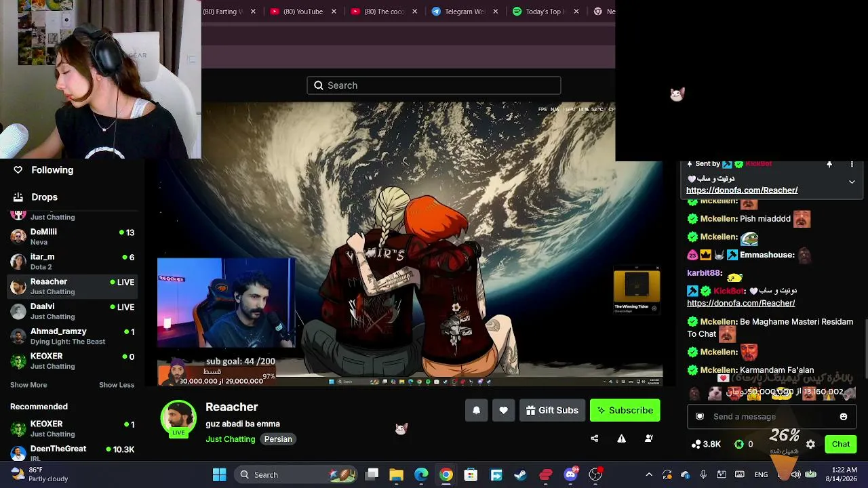Image resolution: width=868 pixels, height=488 pixels.
Task: Switch to the Today's Top Spotify tab
Action: tap(545, 12)
